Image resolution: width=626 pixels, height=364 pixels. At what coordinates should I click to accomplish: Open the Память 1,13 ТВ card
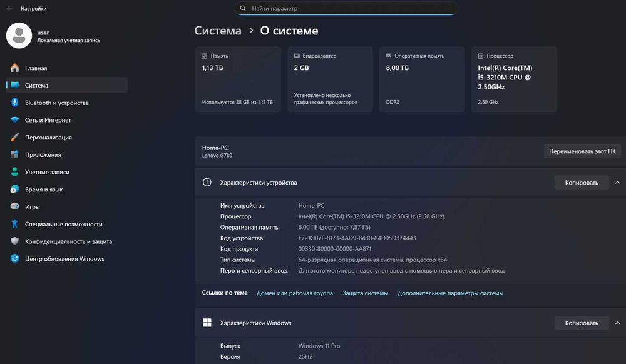238,79
